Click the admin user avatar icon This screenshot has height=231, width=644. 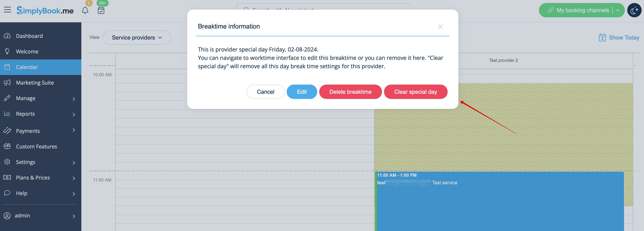(x=7, y=215)
